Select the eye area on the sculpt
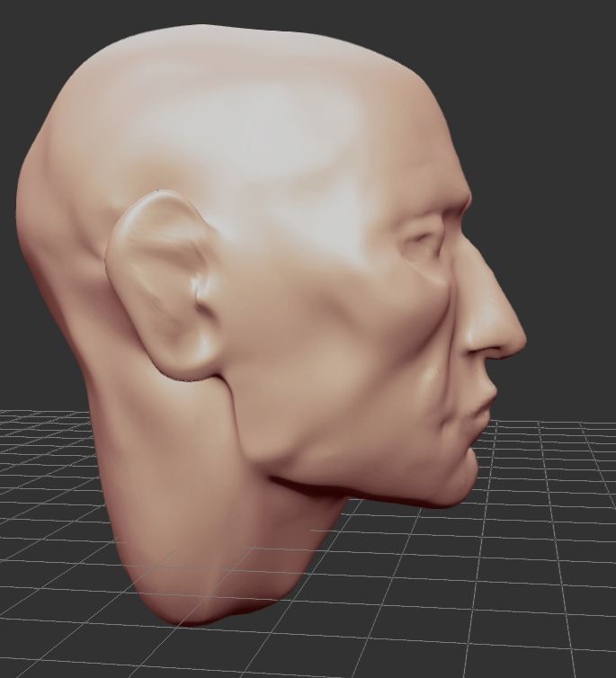The width and height of the screenshot is (616, 678). (x=424, y=241)
